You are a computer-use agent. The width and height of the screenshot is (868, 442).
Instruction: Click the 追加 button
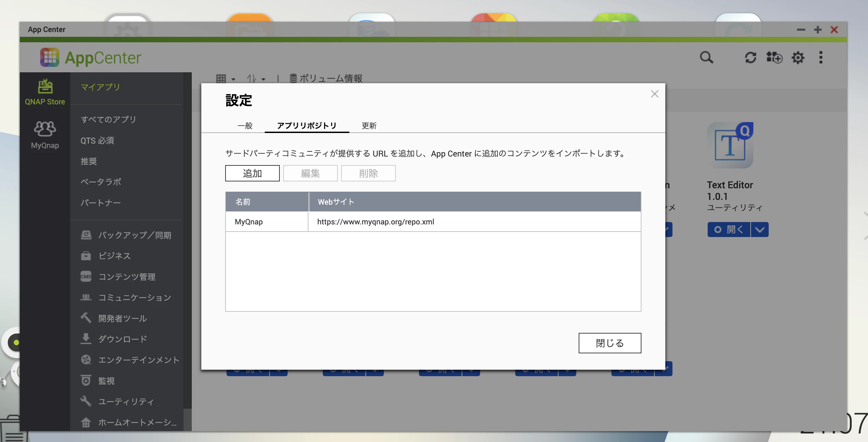pos(252,173)
